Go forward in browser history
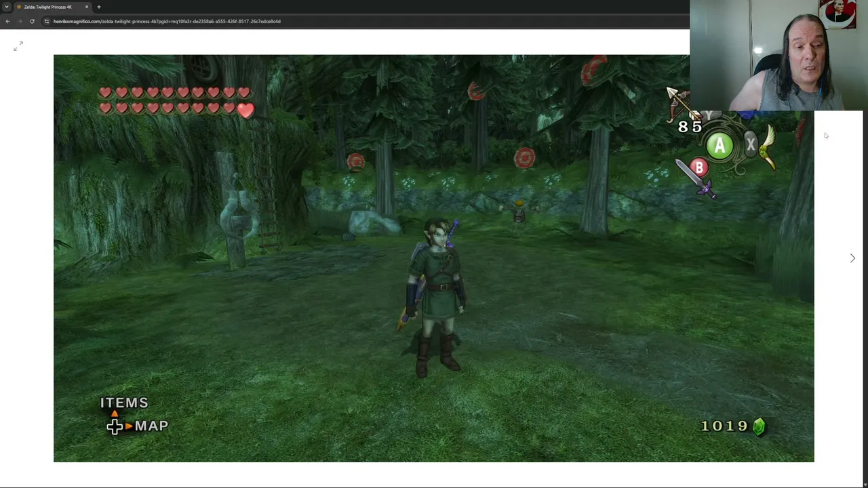Screen dimensions: 868x488 click(20, 21)
